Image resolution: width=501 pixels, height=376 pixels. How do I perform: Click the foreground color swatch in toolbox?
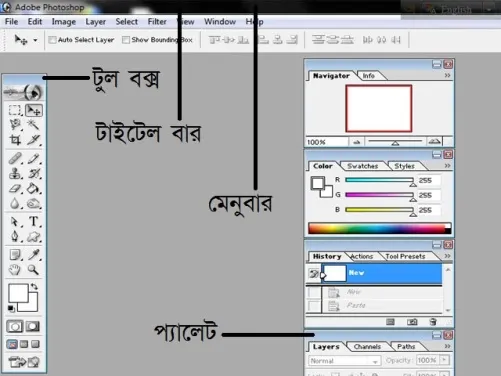tap(17, 293)
